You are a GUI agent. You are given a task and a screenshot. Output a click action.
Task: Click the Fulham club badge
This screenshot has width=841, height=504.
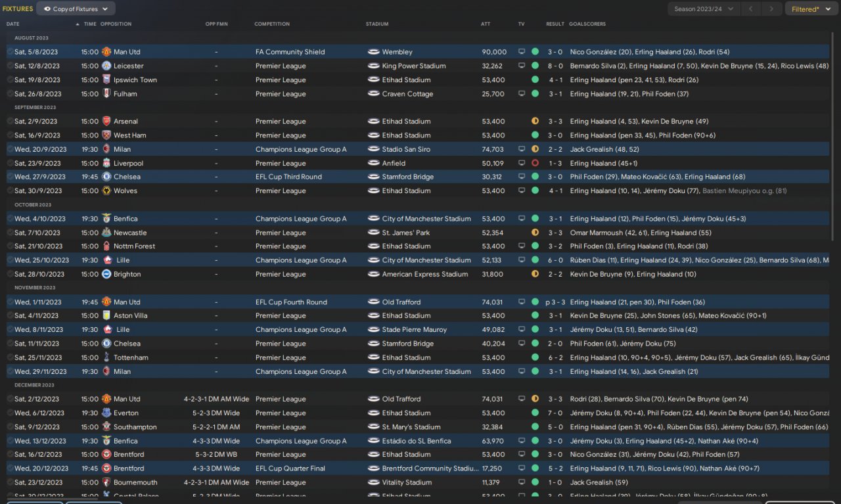click(x=106, y=94)
